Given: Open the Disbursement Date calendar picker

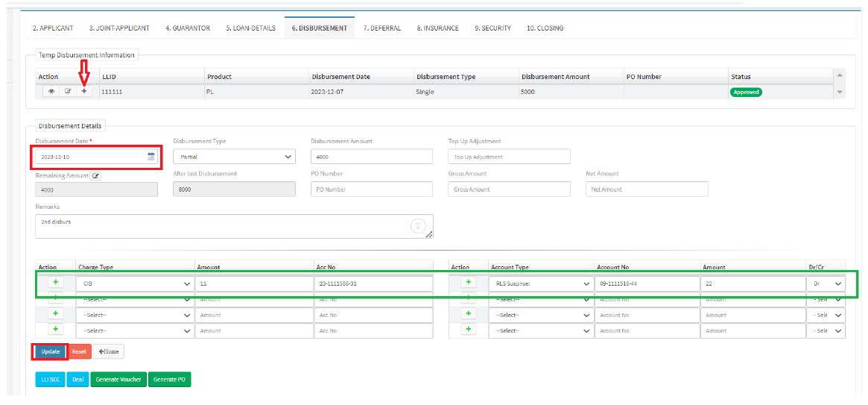Looking at the screenshot, I should point(151,157).
